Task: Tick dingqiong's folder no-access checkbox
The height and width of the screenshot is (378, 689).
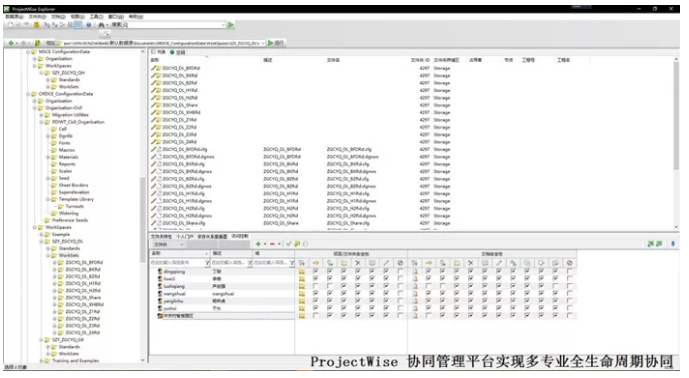Action: click(x=400, y=272)
